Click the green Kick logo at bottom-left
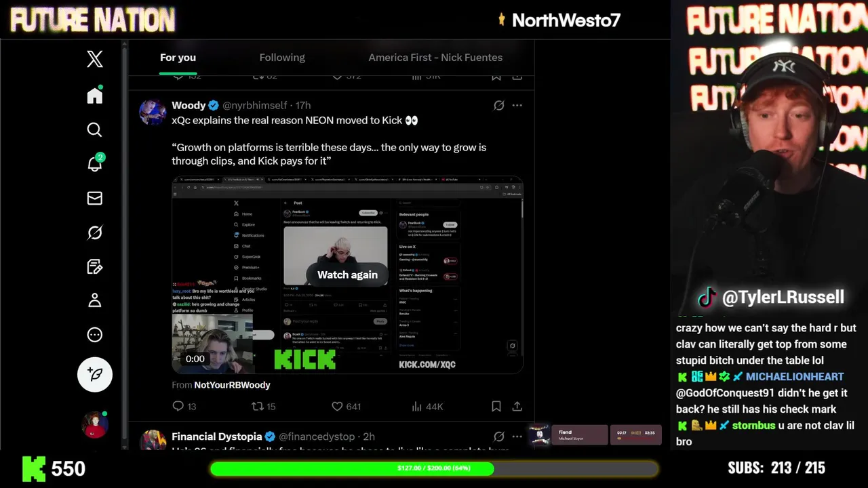The width and height of the screenshot is (868, 488). (x=34, y=468)
